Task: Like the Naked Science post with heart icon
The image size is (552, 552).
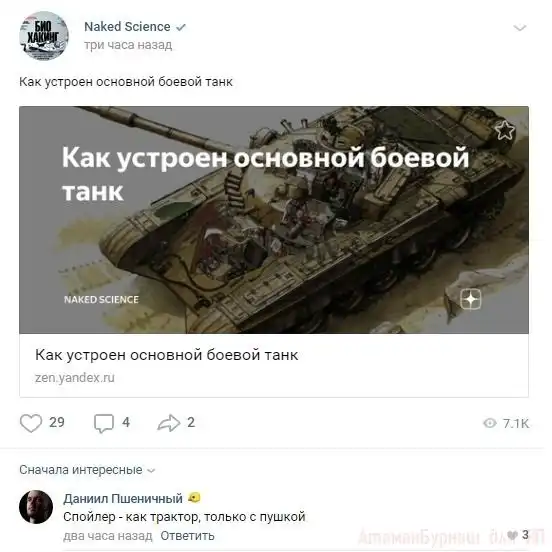Action: tap(31, 423)
